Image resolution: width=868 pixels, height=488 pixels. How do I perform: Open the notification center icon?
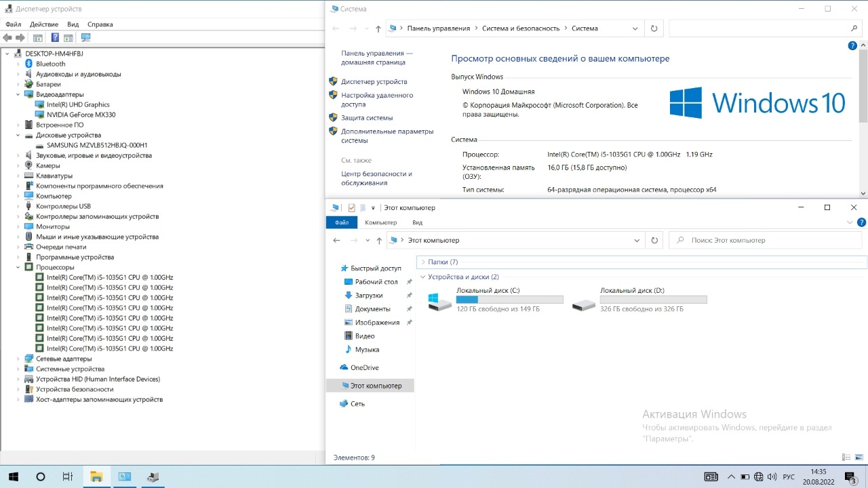[x=850, y=476]
